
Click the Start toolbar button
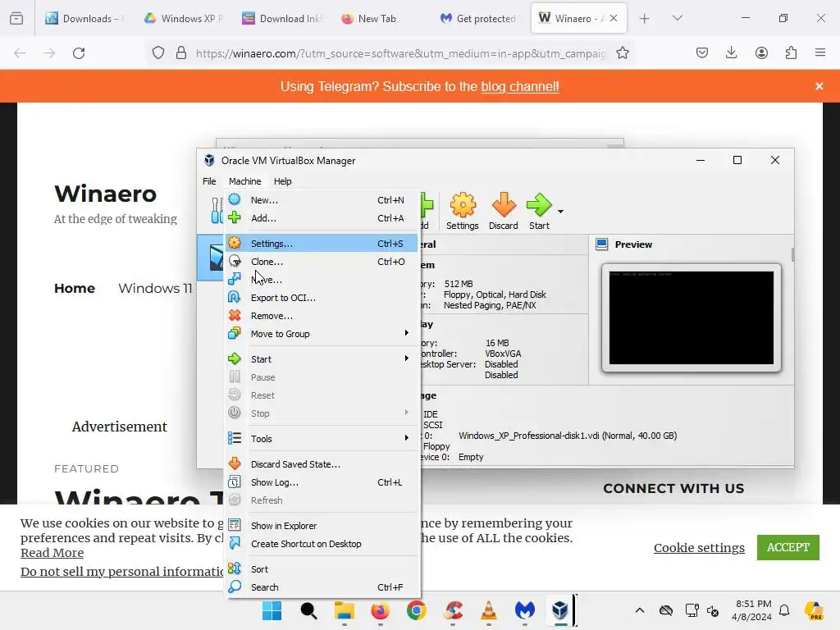click(x=539, y=212)
